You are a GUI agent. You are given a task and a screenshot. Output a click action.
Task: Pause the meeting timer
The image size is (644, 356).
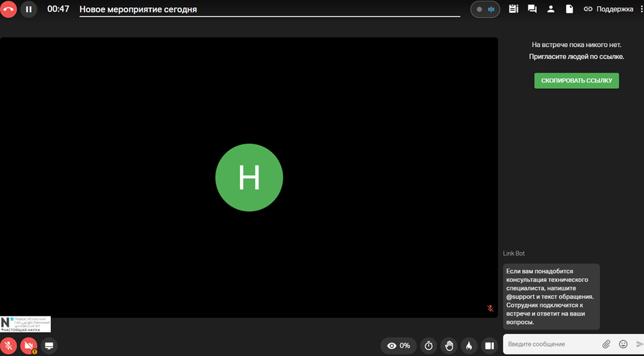point(28,10)
